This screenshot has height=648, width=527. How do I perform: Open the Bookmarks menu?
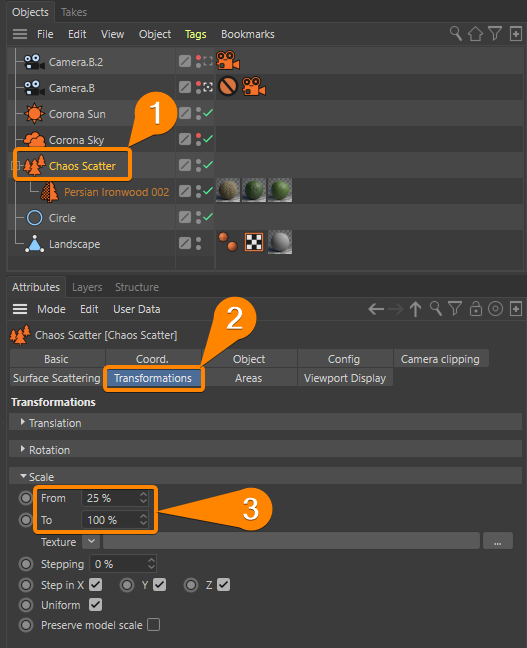(x=248, y=34)
